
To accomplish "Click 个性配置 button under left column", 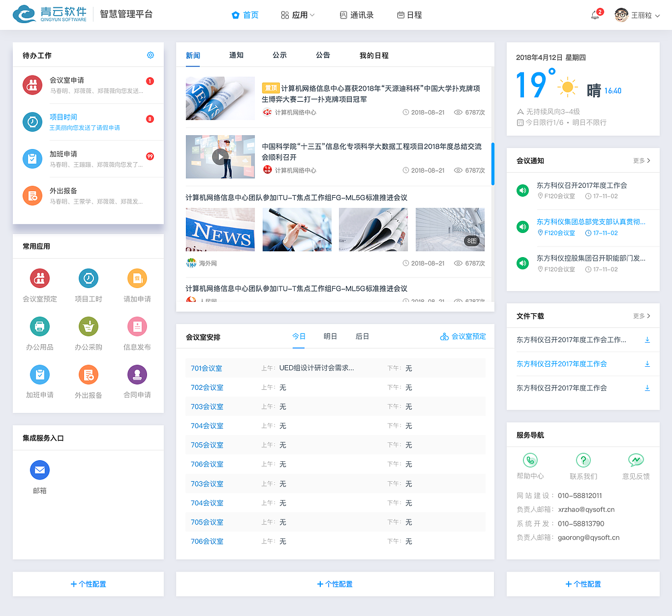I will click(88, 584).
